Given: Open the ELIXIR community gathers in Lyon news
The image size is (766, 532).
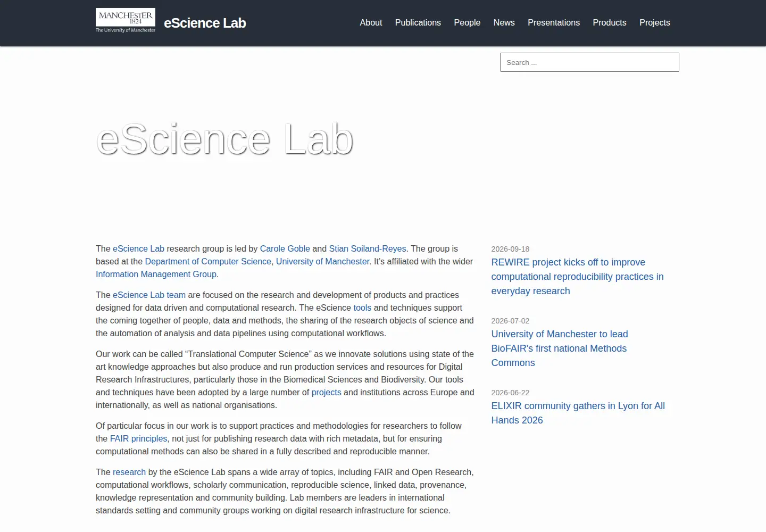Looking at the screenshot, I should click(x=578, y=413).
